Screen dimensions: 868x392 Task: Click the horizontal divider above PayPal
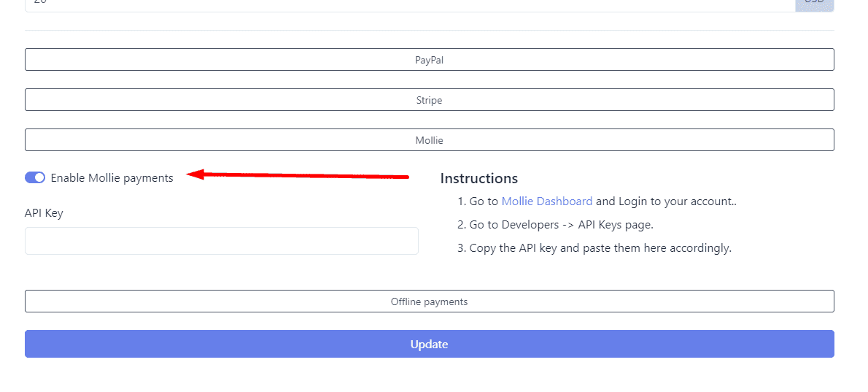429,31
